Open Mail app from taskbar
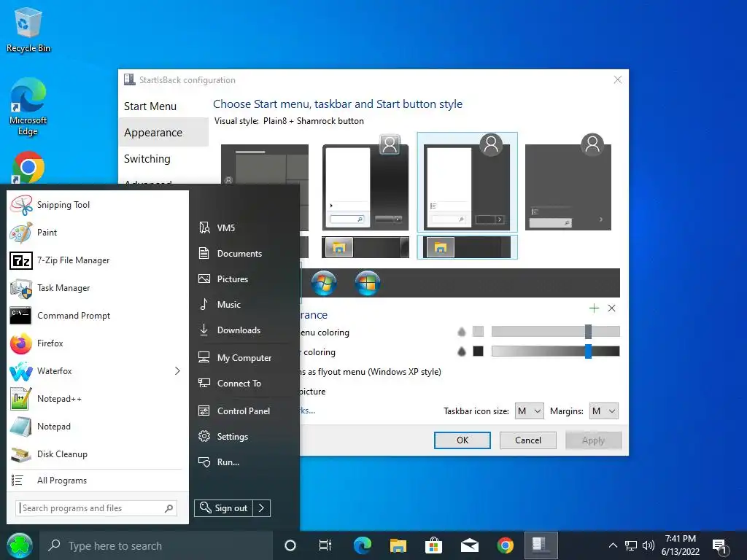Screen dimensions: 747x560 pyautogui.click(x=470, y=545)
